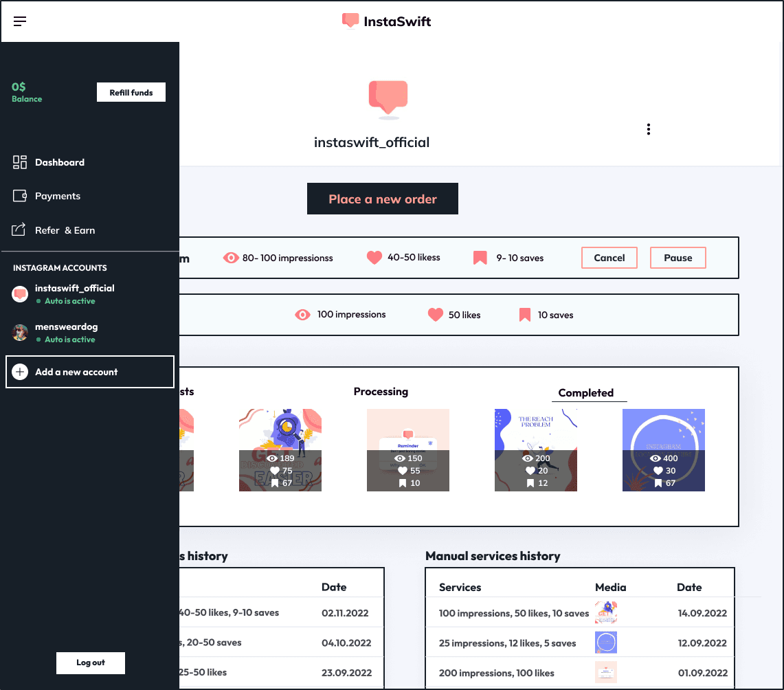Click bookmark icon beside 10 saves
784x690 pixels.
click(x=524, y=315)
